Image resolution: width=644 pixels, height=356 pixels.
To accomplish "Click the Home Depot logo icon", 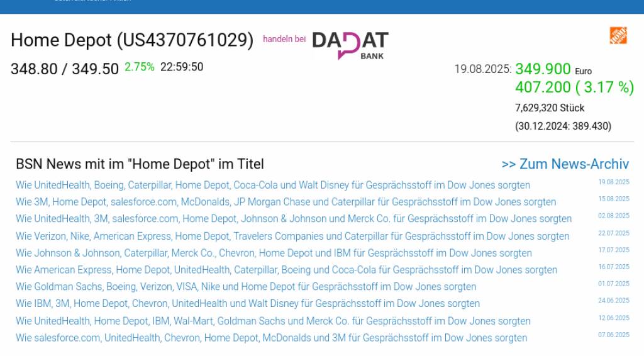I will click(618, 35).
